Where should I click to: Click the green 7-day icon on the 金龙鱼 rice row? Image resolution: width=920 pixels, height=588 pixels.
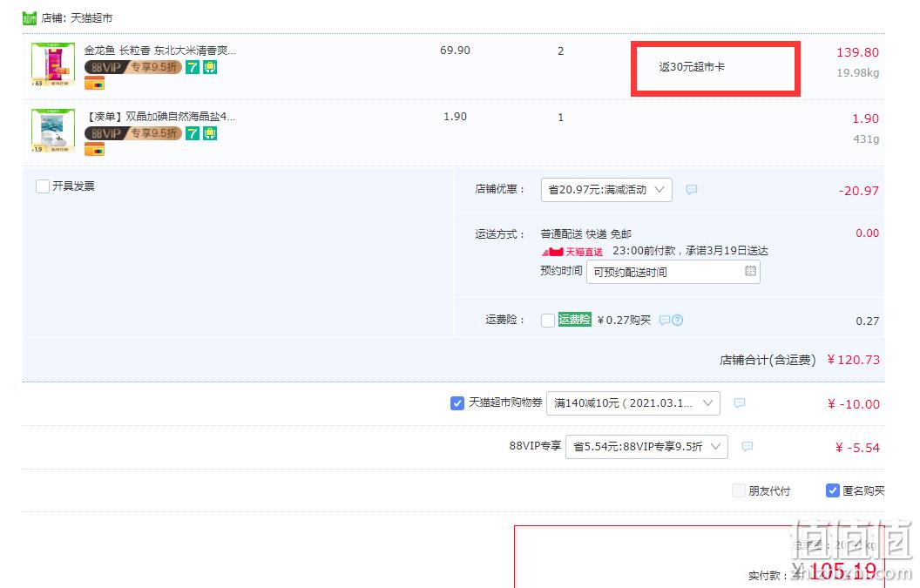(x=192, y=67)
